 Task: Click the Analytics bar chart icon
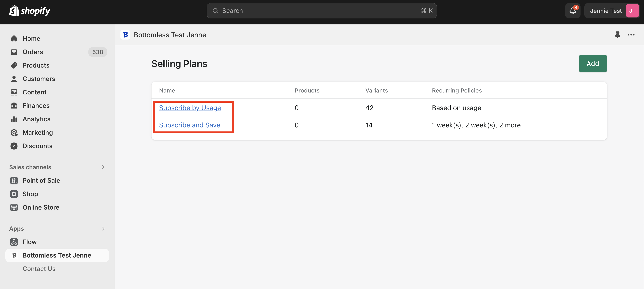click(14, 119)
